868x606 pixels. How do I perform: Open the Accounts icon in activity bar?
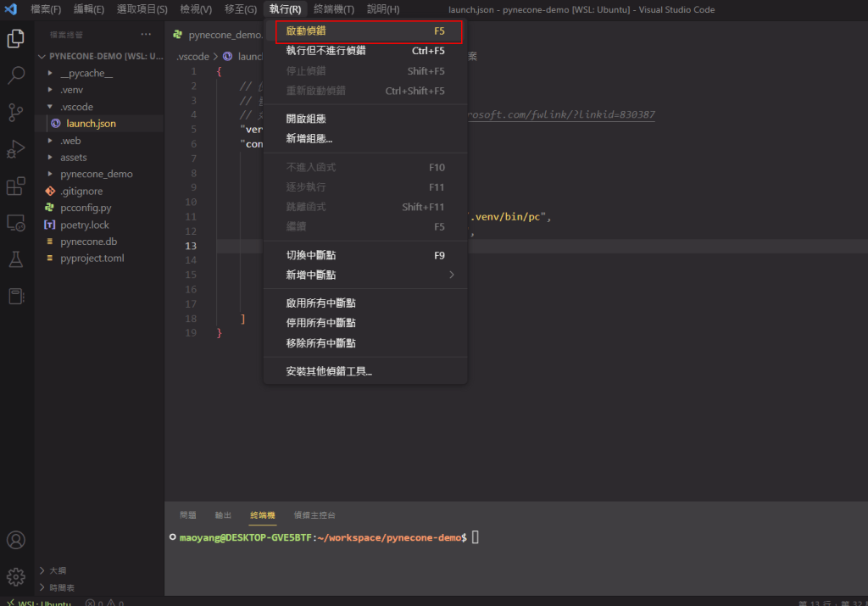(15, 540)
